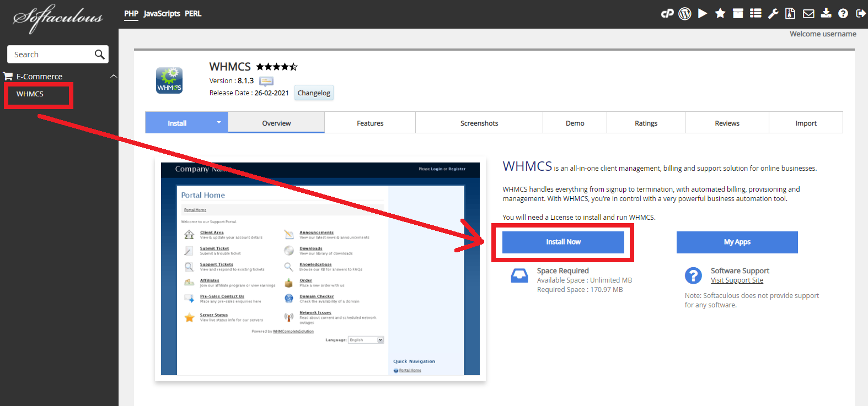
Task: Click the My Apps button
Action: [x=737, y=242]
